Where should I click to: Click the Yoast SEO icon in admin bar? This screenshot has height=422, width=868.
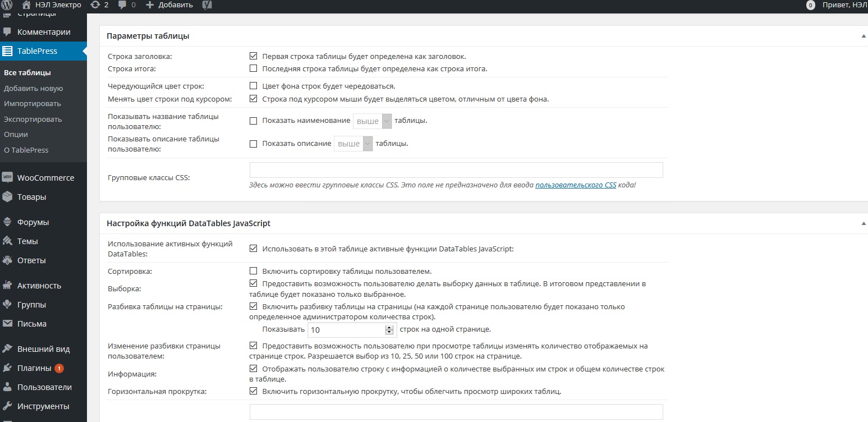207,5
